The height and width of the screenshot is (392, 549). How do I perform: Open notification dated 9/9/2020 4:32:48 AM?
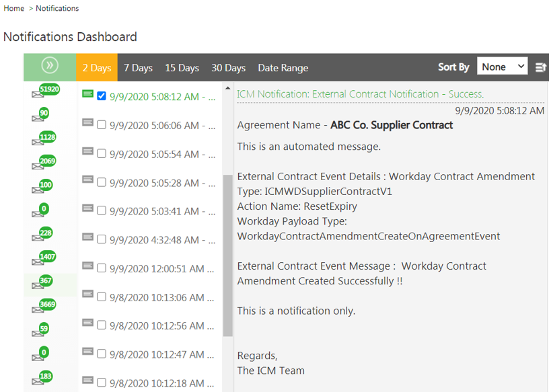pos(162,240)
